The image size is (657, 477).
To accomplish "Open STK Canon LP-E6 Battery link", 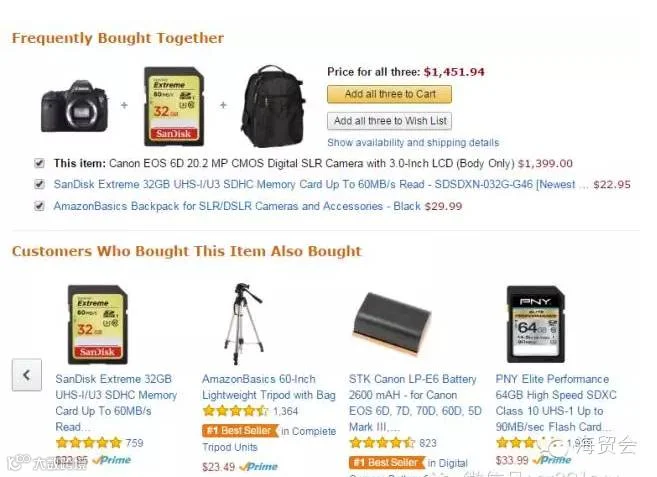I will 415,403.
